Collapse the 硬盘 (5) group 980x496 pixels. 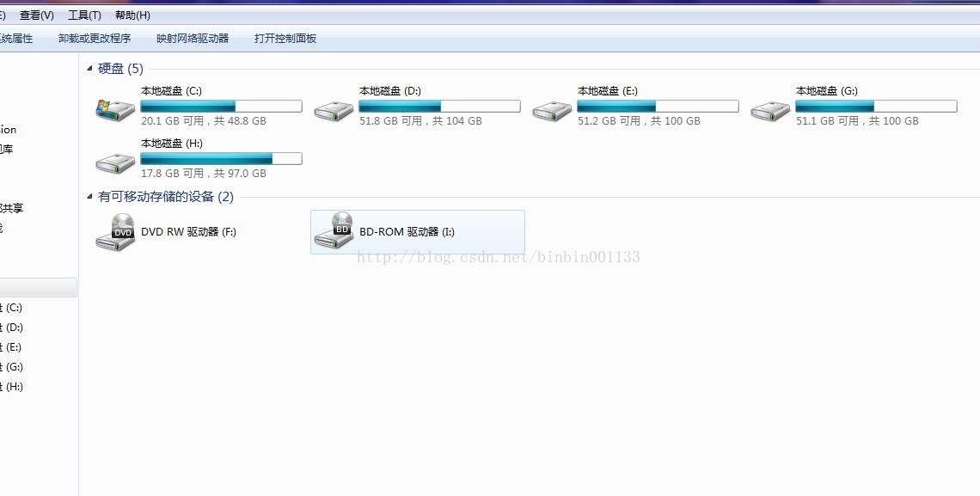(x=89, y=68)
